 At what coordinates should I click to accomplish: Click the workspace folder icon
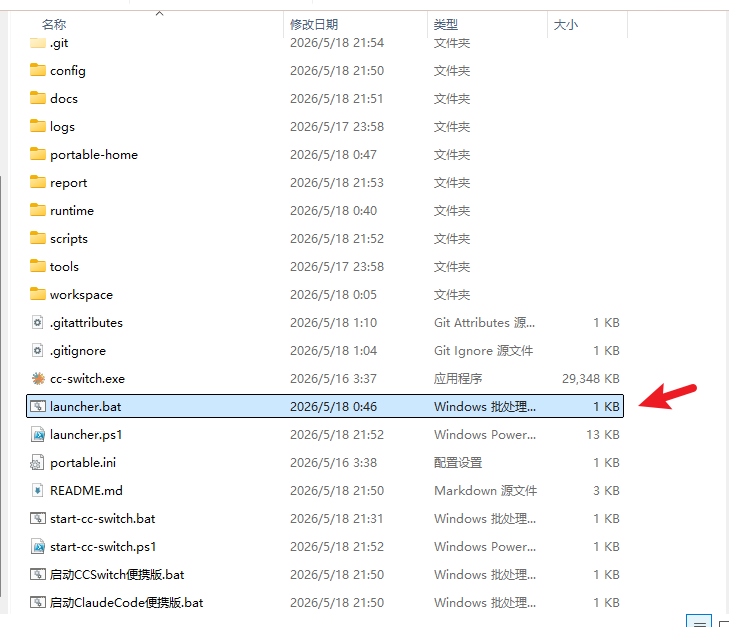click(x=38, y=294)
